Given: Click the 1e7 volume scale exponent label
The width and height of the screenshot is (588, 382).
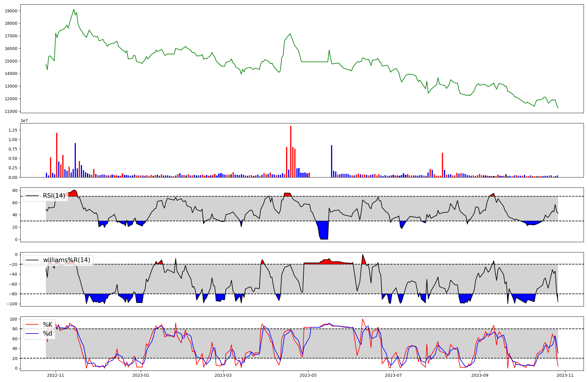Looking at the screenshot, I should coord(24,120).
